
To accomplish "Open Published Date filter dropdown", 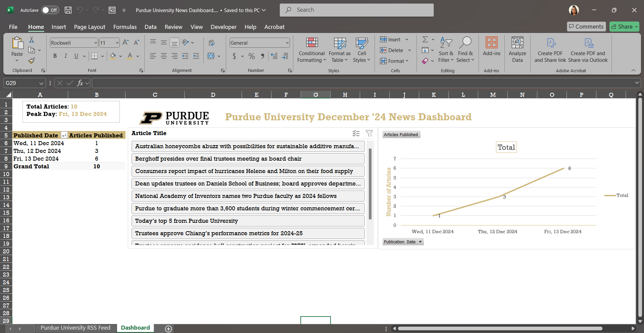I will [x=64, y=135].
